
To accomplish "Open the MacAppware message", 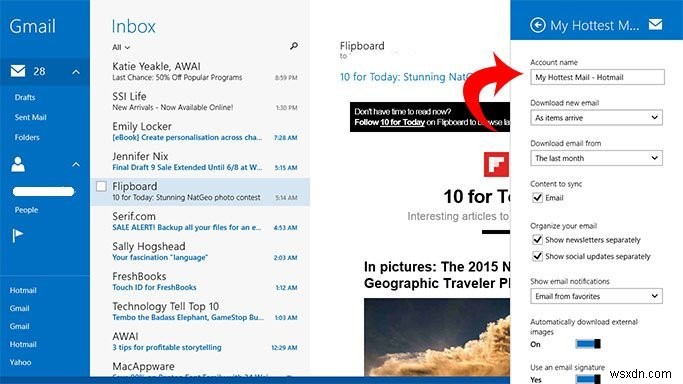I will pyautogui.click(x=200, y=369).
